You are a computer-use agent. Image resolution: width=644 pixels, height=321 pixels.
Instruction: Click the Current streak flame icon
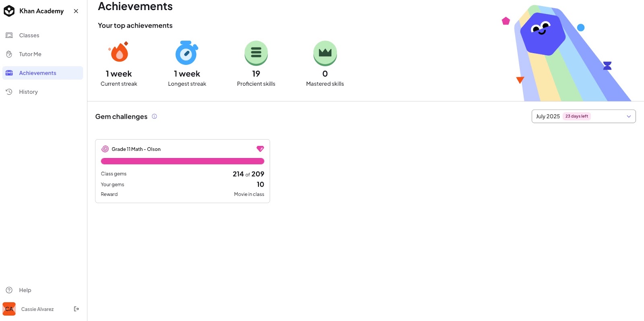click(119, 52)
